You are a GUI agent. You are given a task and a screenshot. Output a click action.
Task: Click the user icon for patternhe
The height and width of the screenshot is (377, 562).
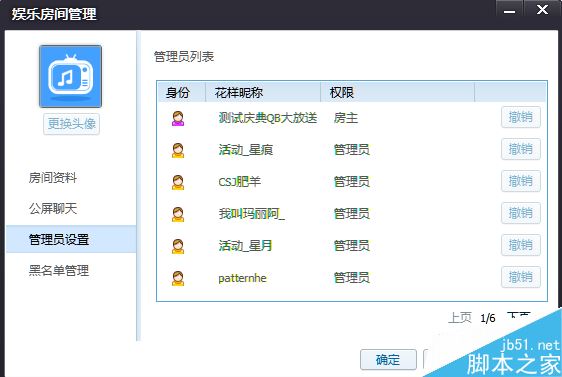[178, 278]
